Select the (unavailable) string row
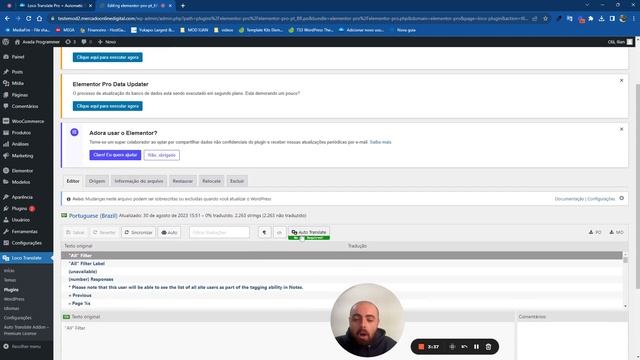 pyautogui.click(x=342, y=271)
